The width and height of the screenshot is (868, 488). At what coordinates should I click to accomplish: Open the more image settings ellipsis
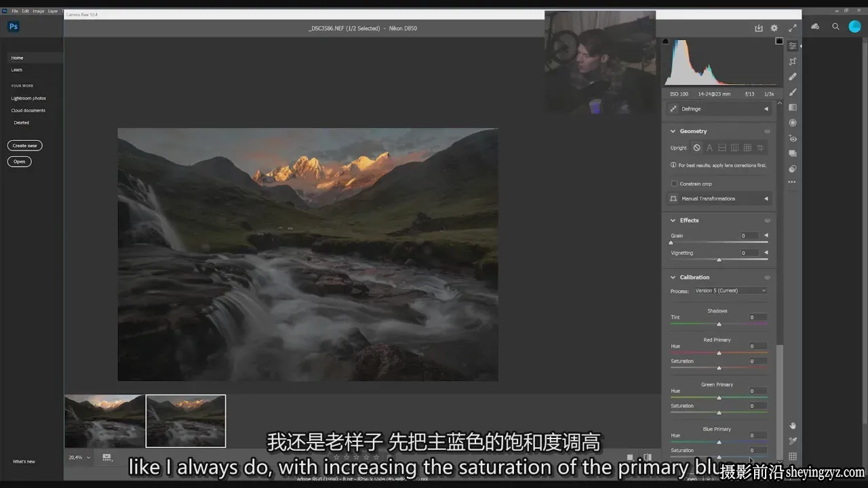792,182
